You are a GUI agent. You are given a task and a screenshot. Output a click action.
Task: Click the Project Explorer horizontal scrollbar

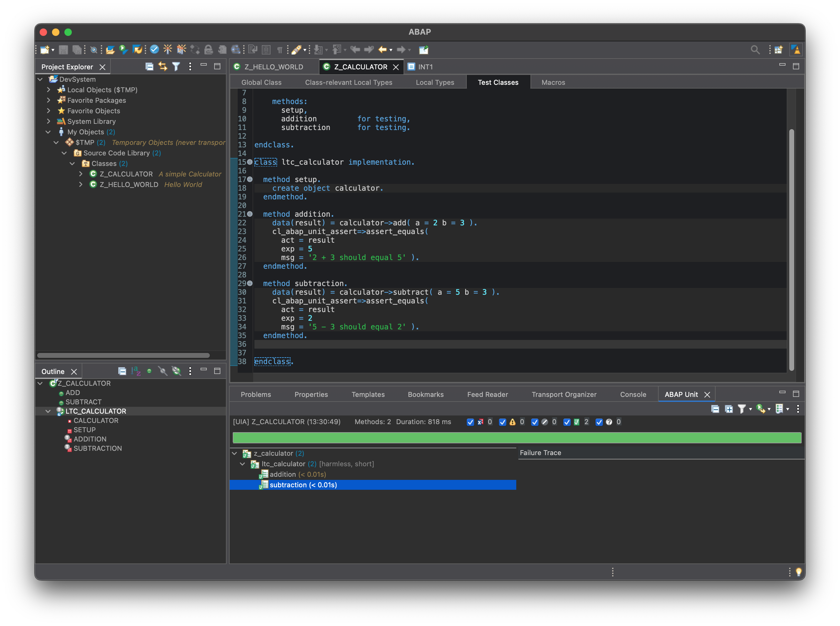point(123,355)
